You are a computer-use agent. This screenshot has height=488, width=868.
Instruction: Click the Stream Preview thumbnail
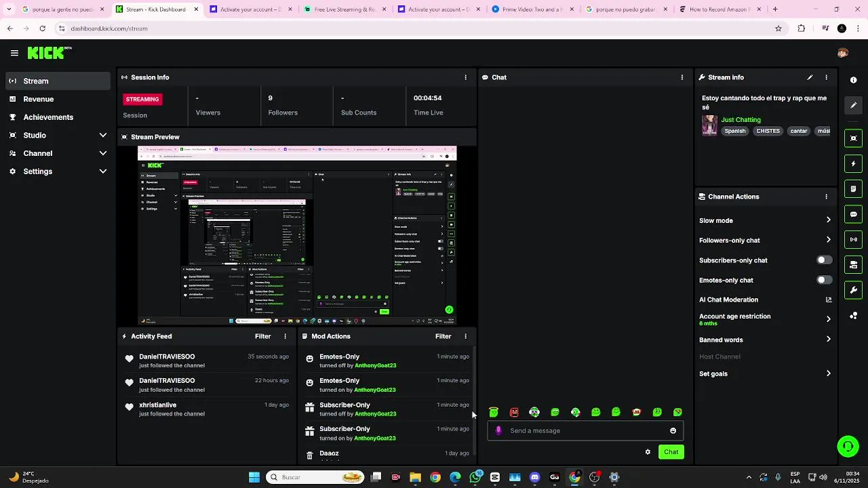pyautogui.click(x=297, y=236)
